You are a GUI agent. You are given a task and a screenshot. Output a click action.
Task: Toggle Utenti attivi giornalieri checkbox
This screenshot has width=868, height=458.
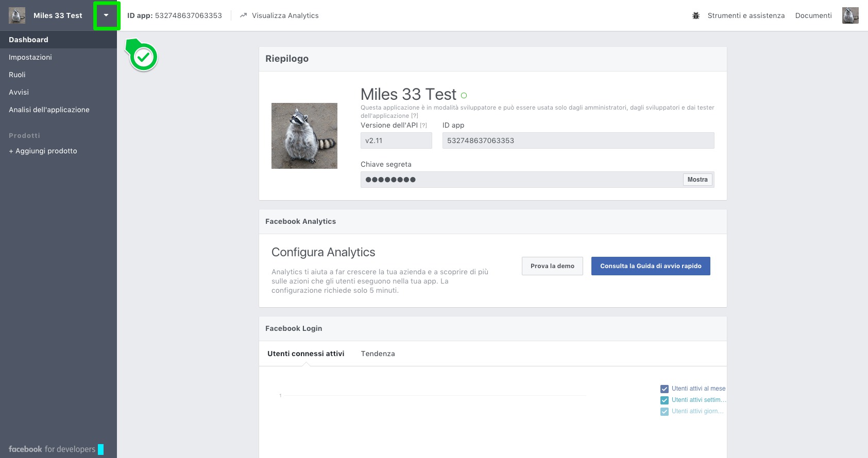click(x=665, y=412)
